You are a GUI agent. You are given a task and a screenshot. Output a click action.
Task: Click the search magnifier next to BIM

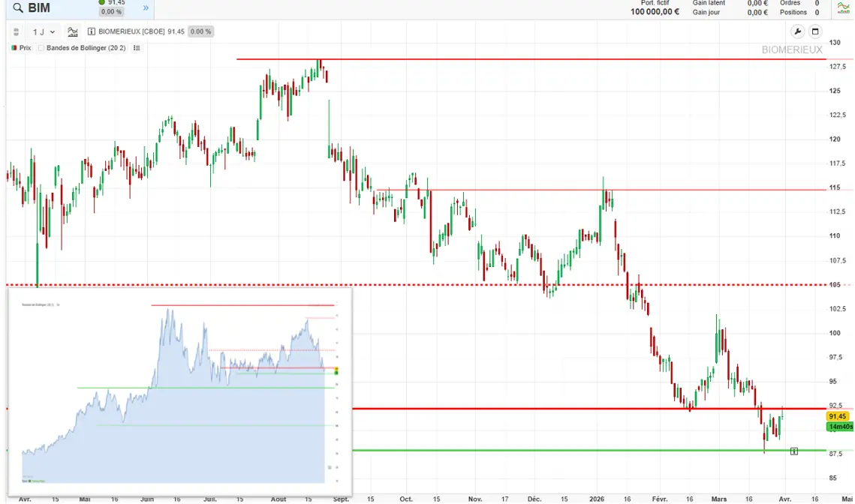coord(17,8)
